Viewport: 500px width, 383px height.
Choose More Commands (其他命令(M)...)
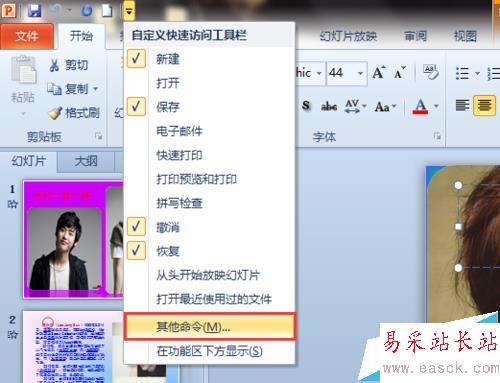click(209, 327)
